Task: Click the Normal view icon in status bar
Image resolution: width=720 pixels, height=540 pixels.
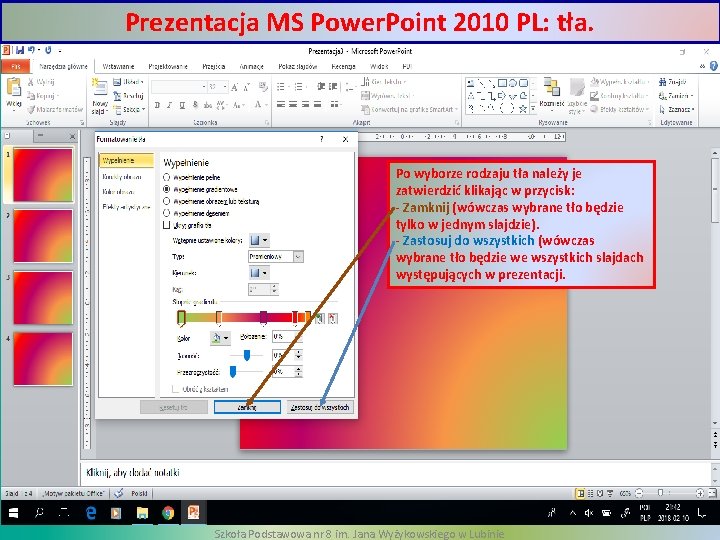Action: point(581,493)
